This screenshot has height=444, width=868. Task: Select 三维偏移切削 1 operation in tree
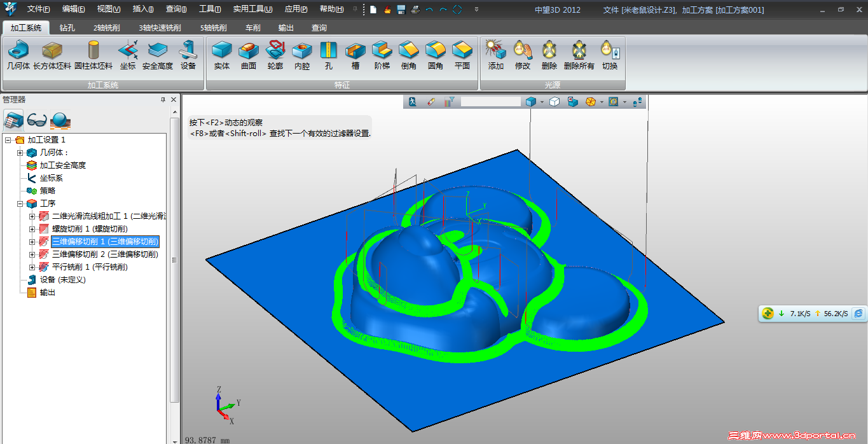(x=105, y=242)
